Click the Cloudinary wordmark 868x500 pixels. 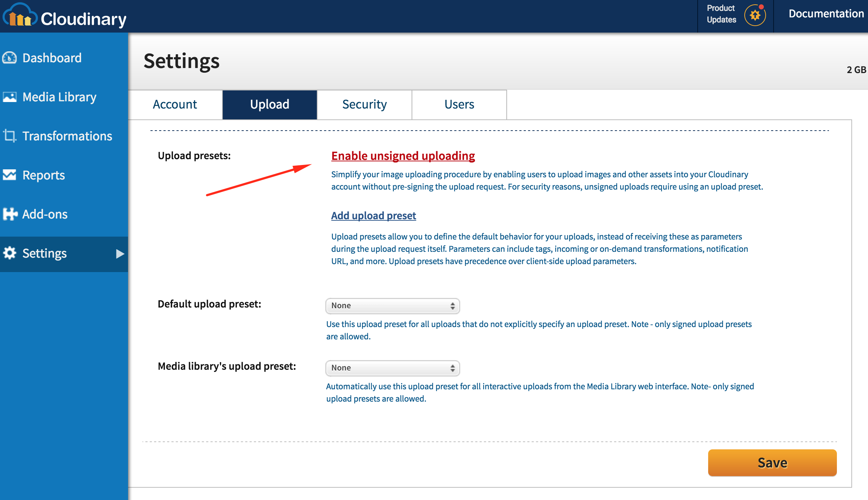(x=84, y=19)
